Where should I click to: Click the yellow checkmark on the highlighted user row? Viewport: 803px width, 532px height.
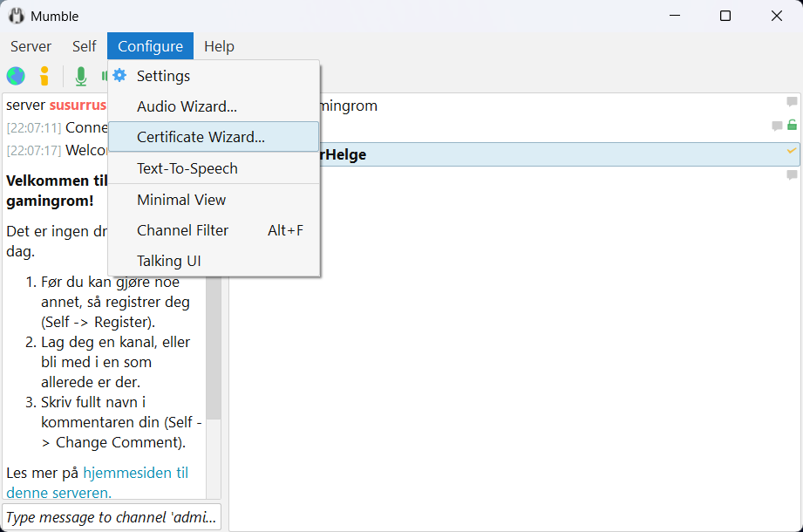pyautogui.click(x=792, y=151)
